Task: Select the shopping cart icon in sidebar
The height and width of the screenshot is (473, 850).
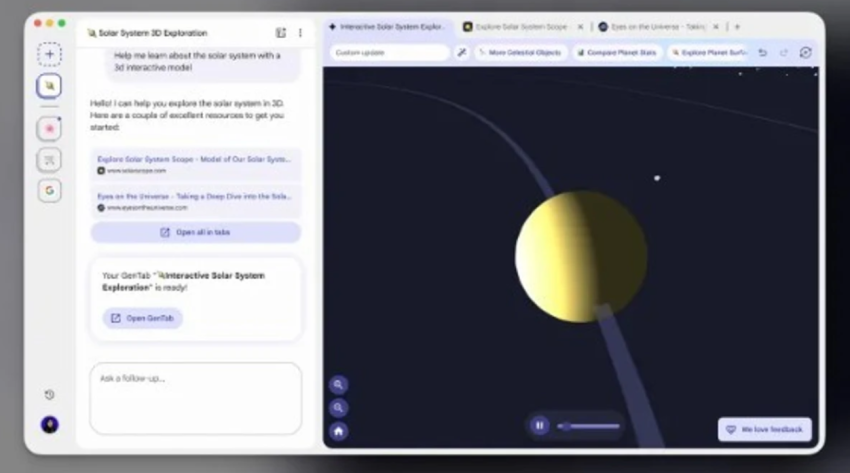Action: tap(49, 160)
